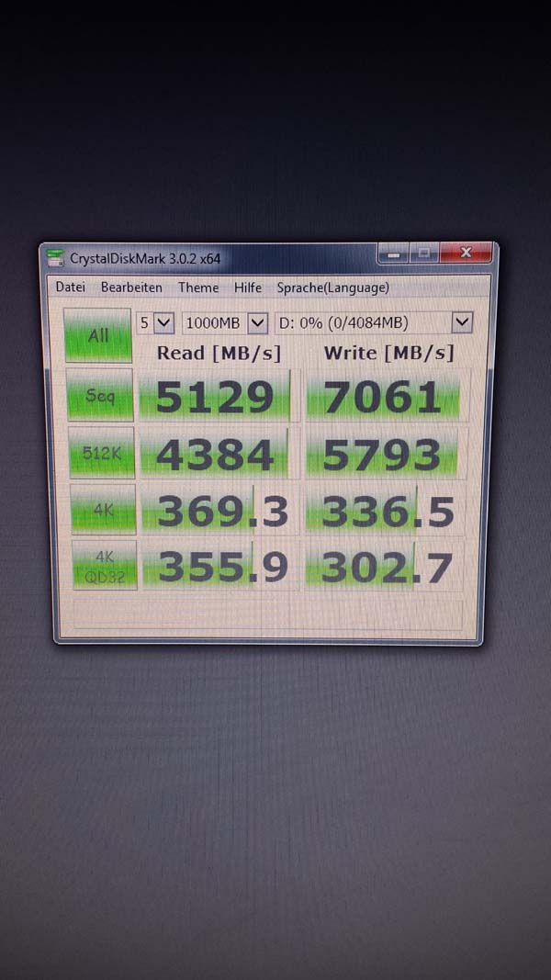Screen dimensions: 551x980
Task: Click the 4K write result 336.5
Action: click(x=385, y=512)
